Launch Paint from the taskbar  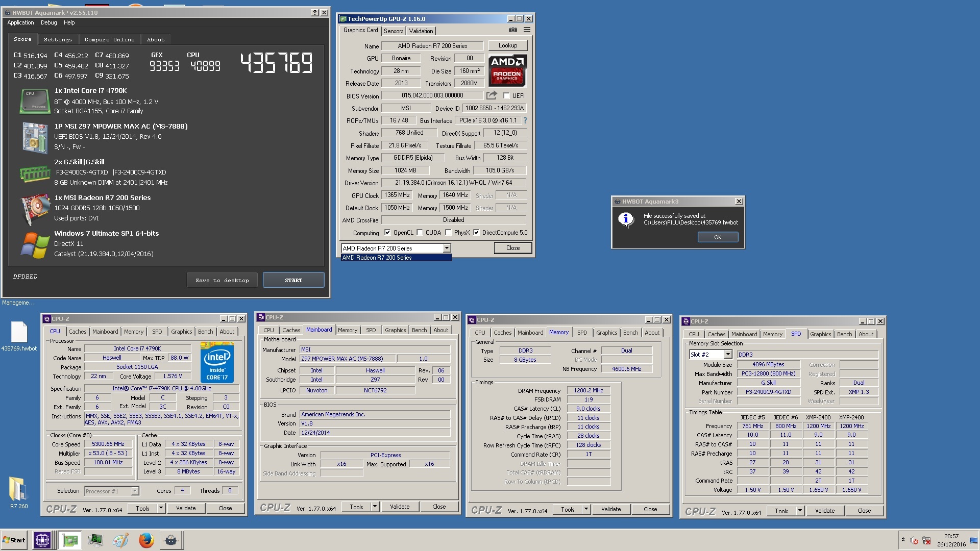120,540
